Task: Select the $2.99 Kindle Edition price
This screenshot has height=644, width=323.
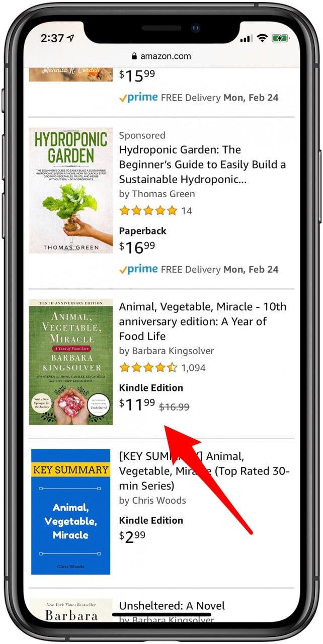Action: click(x=132, y=536)
